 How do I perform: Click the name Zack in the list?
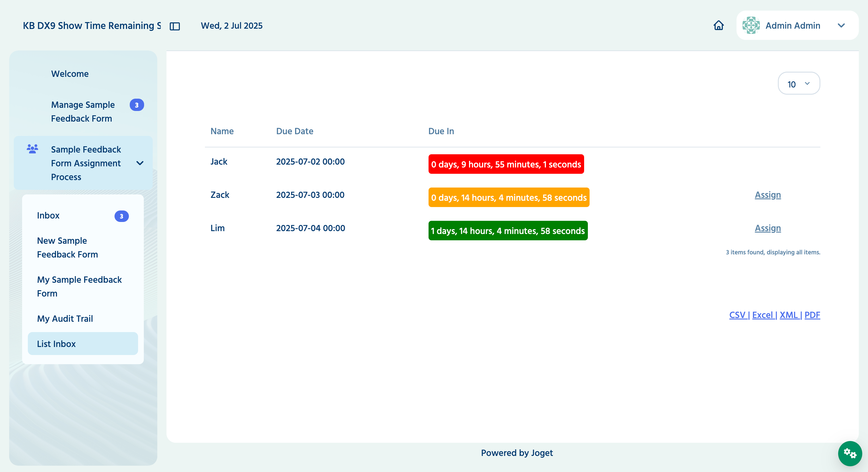220,195
